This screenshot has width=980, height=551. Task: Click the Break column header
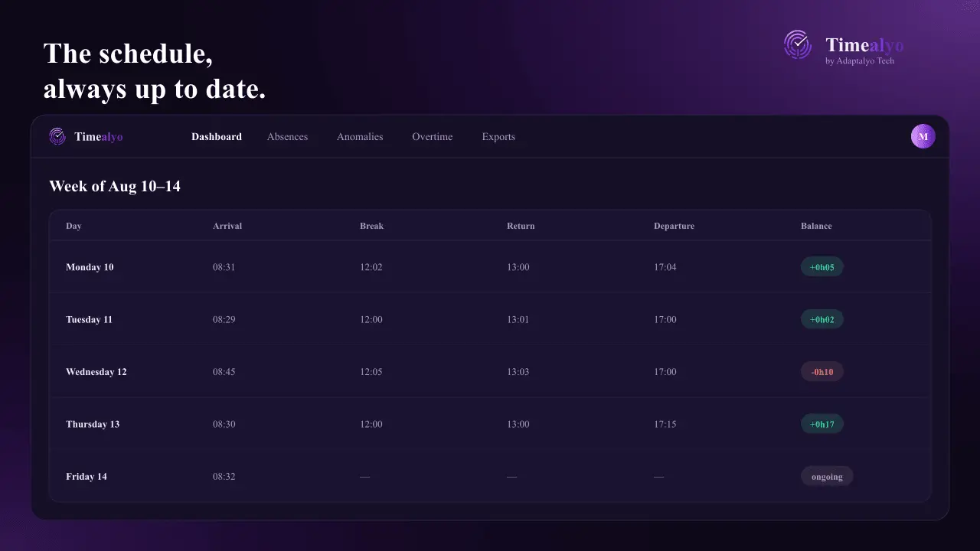coord(371,226)
